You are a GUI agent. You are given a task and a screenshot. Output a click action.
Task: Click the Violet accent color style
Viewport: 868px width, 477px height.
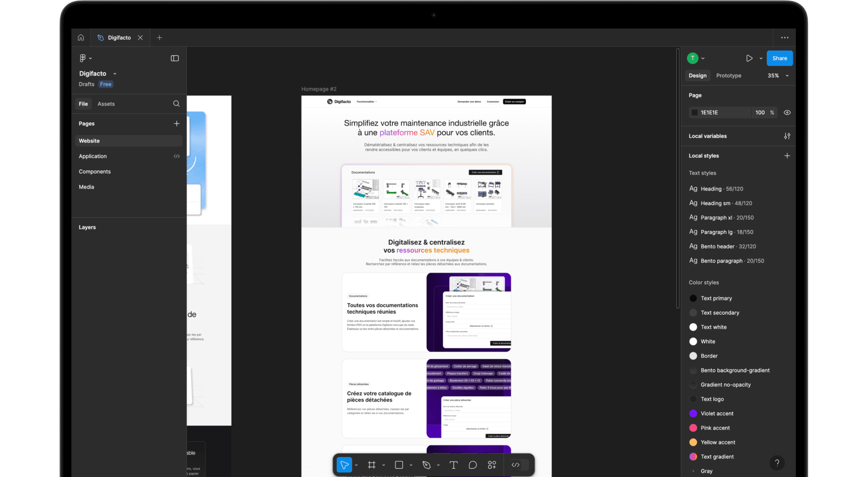click(x=717, y=413)
